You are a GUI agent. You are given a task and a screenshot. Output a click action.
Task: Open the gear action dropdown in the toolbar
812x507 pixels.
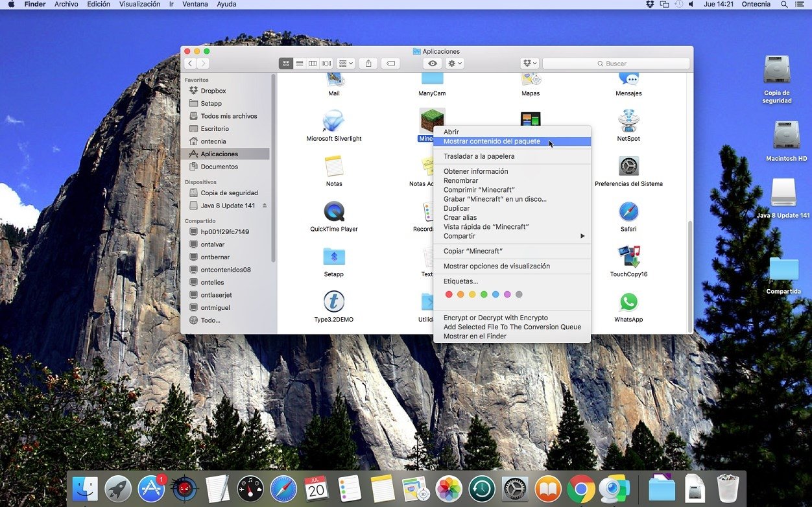pyautogui.click(x=455, y=64)
